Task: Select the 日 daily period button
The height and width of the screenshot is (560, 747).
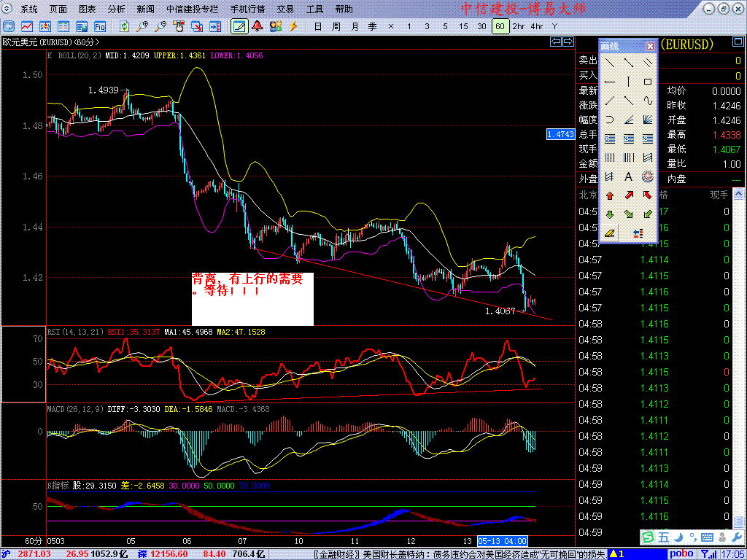Action: tap(317, 26)
